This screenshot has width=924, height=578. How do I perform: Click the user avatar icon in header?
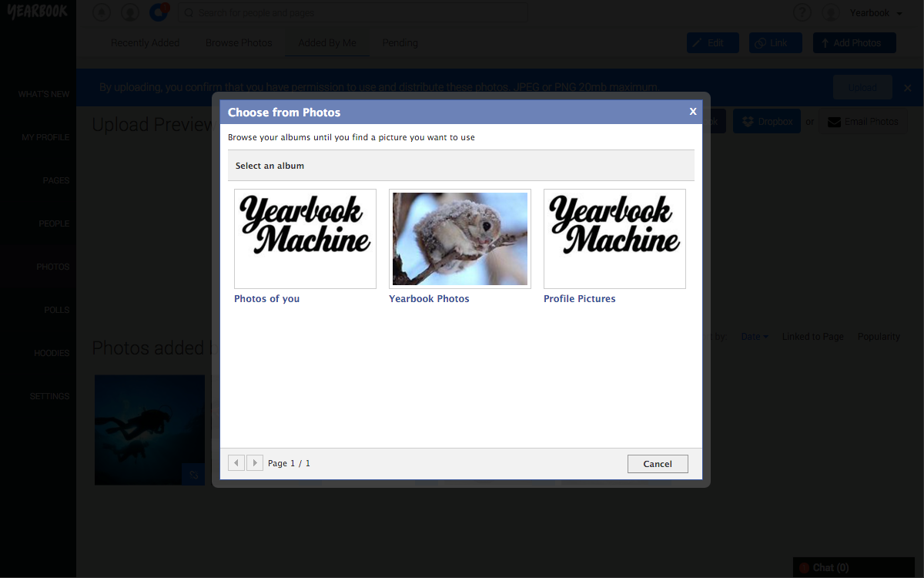pos(831,12)
